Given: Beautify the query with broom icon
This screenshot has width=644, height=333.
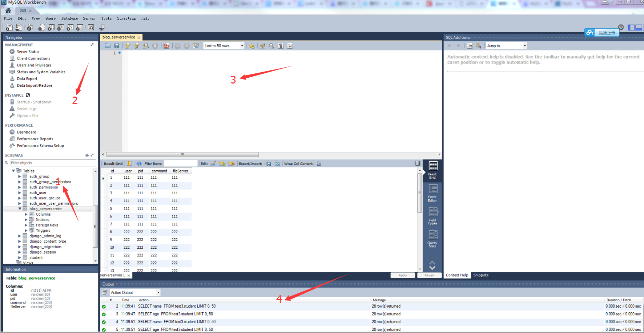Looking at the screenshot, I should tap(262, 46).
